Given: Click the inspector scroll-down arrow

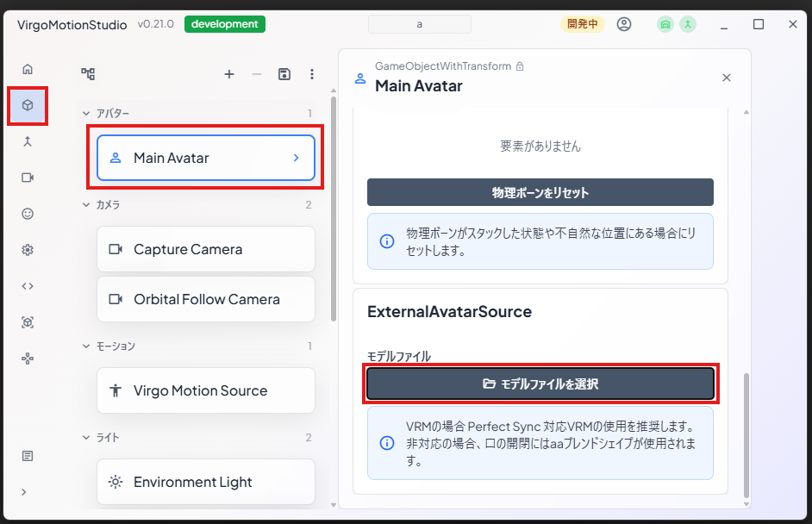Looking at the screenshot, I should point(746,504).
